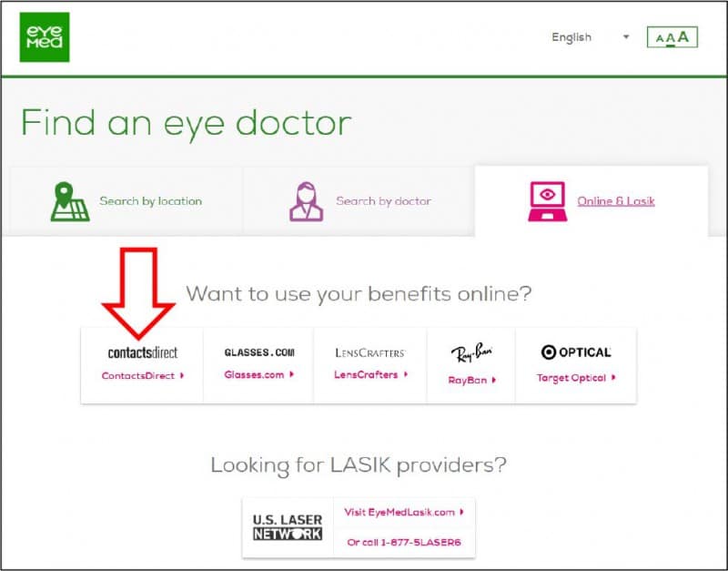The width and height of the screenshot is (728, 571).
Task: Click the Visit EyeMedLasik.com link
Action: 401,512
